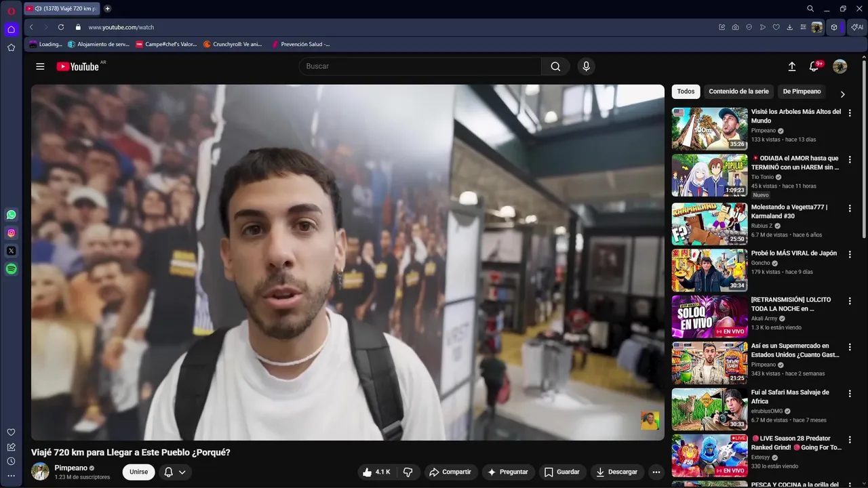Open Visité los Arboles Más Altos thumbnail
Viewport: 868px width, 488px height.
point(710,129)
